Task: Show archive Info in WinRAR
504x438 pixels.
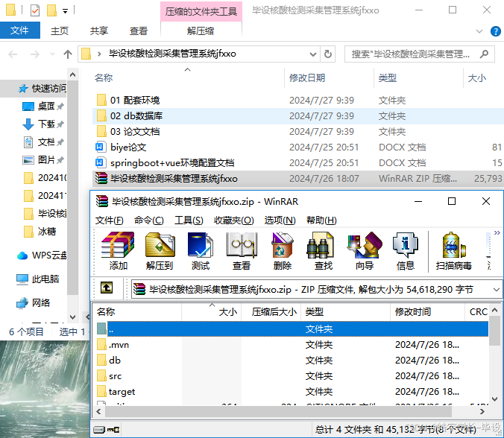Action: pyautogui.click(x=406, y=251)
